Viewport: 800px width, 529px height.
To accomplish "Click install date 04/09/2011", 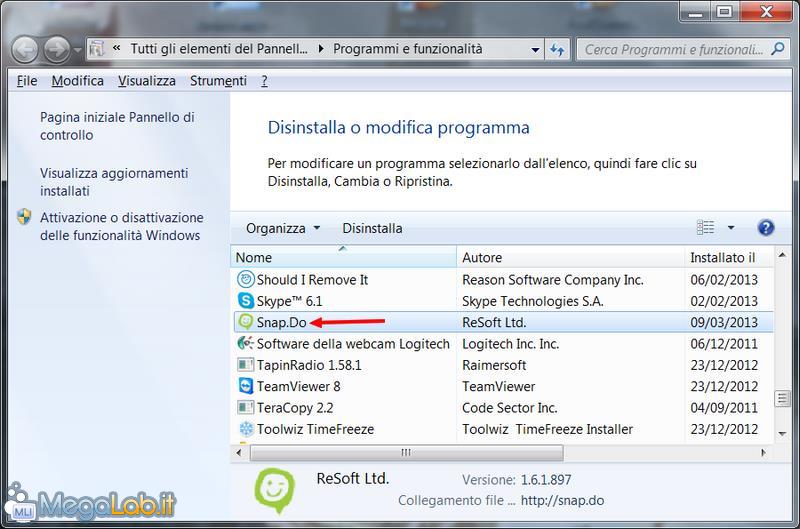I will click(724, 408).
